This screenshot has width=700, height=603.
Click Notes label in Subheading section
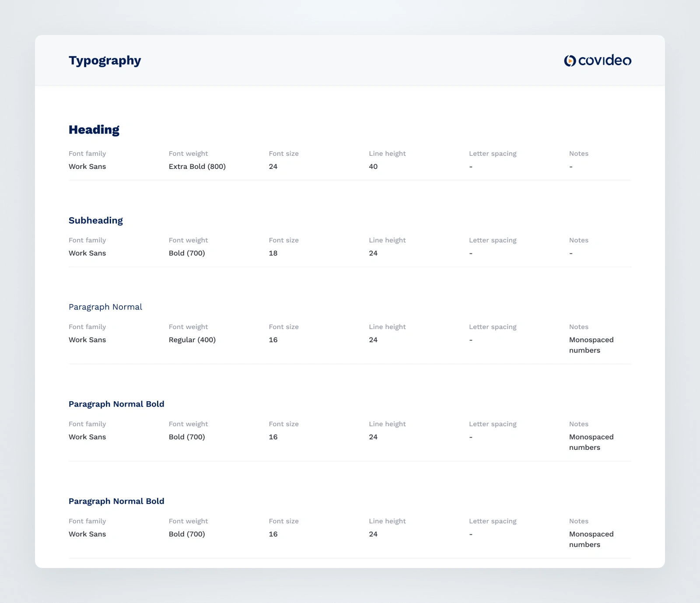click(579, 240)
